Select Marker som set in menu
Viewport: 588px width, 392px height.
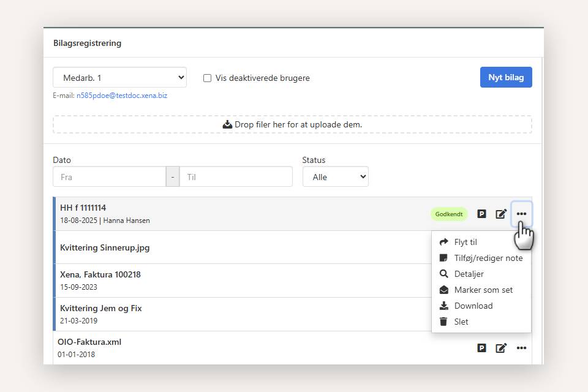pyautogui.click(x=483, y=290)
